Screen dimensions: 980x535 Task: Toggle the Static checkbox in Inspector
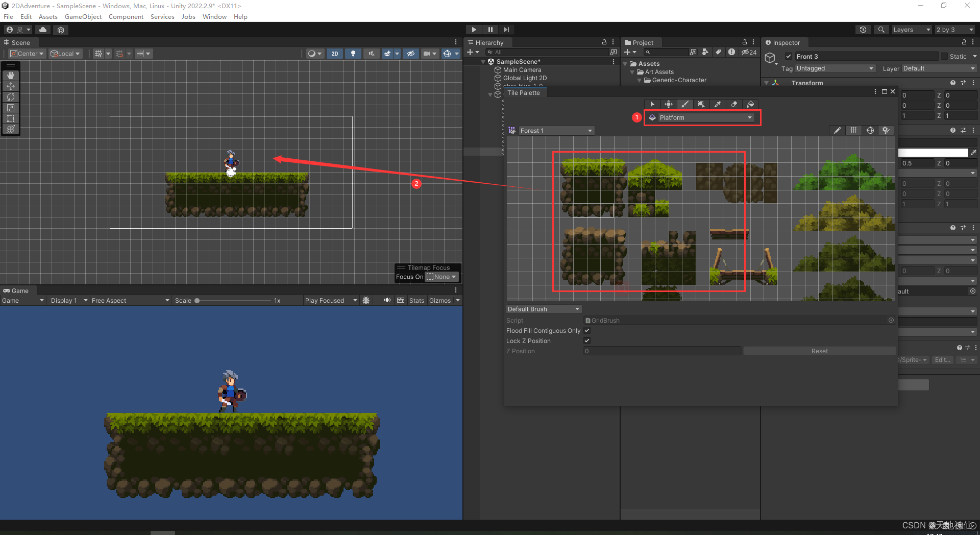[944, 56]
